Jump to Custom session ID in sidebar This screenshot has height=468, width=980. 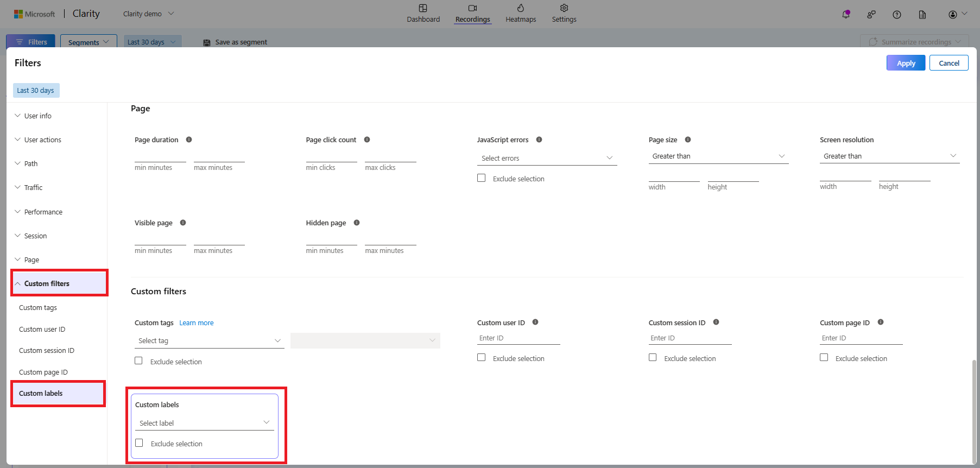(x=47, y=350)
